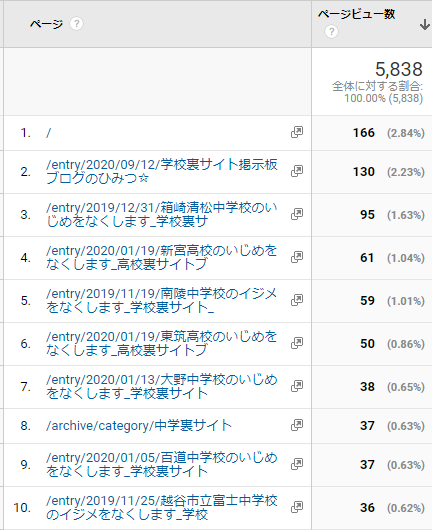Click the help icon beside ページ header
Viewport: 432px width, 531px height.
[77, 24]
